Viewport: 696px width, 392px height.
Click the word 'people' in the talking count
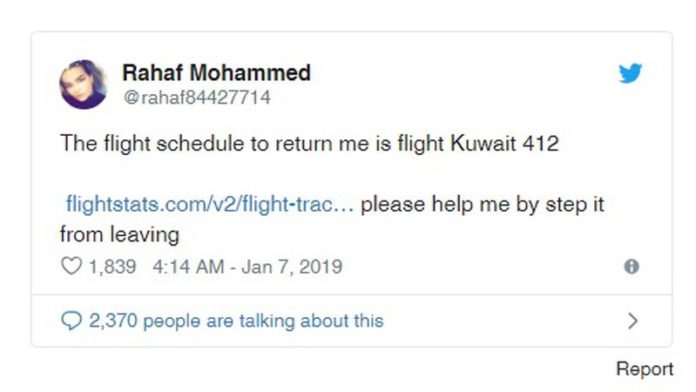(171, 321)
